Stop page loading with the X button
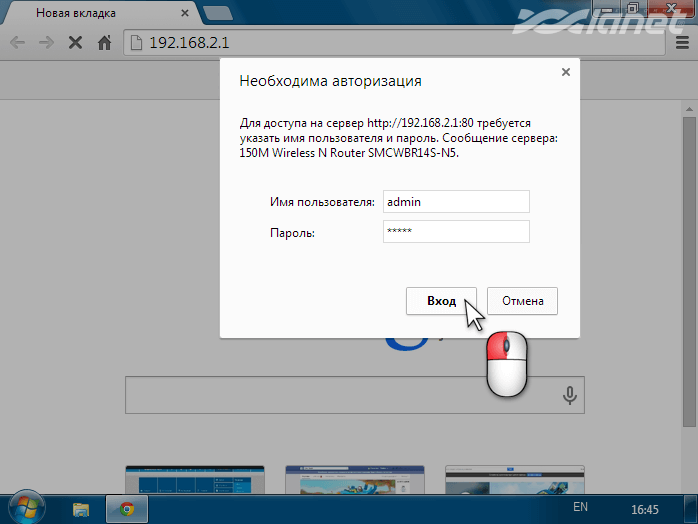 pos(75,44)
